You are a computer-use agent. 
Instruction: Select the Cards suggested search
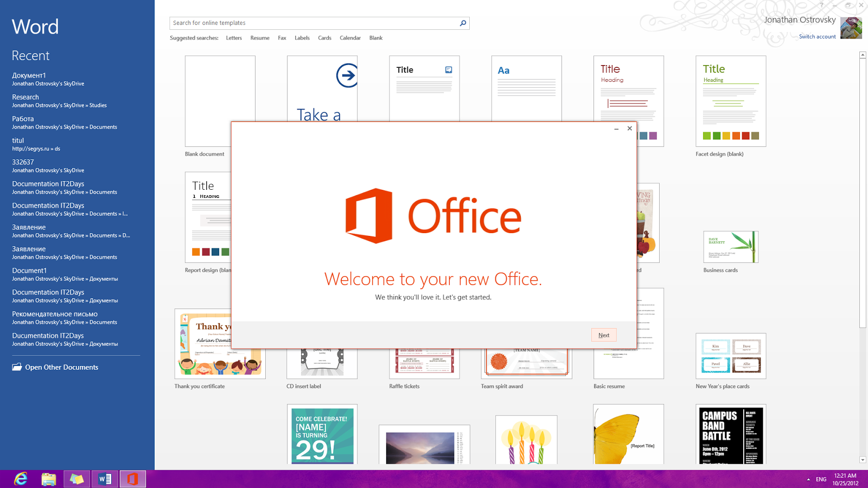coord(324,38)
